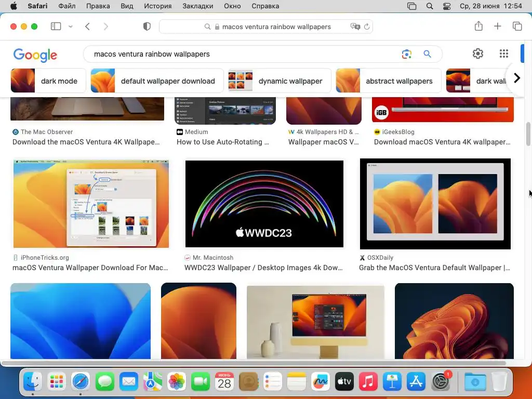This screenshot has width=532, height=399.
Task: Open App Store from the Dock
Action: [x=416, y=382]
